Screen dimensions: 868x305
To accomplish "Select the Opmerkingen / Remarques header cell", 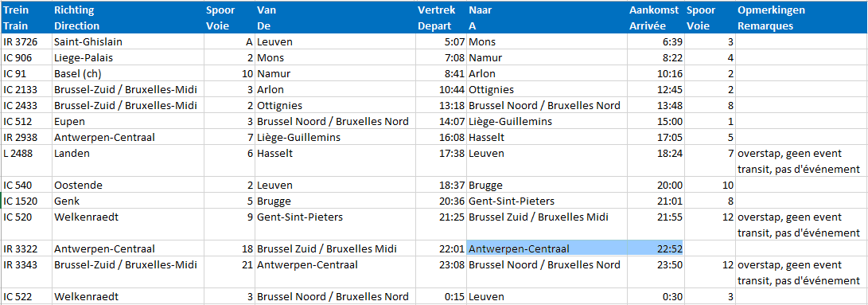I will coord(800,18).
